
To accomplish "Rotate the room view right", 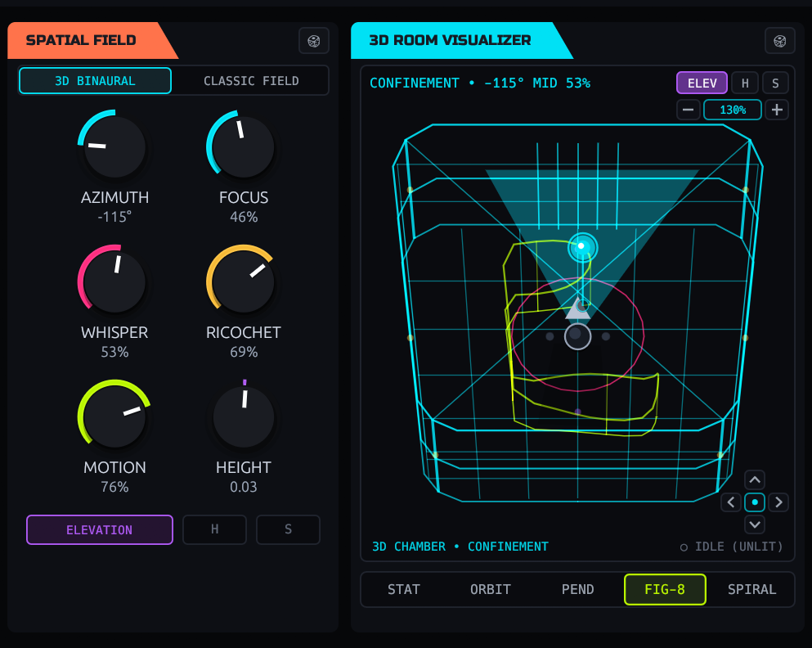I will (778, 502).
